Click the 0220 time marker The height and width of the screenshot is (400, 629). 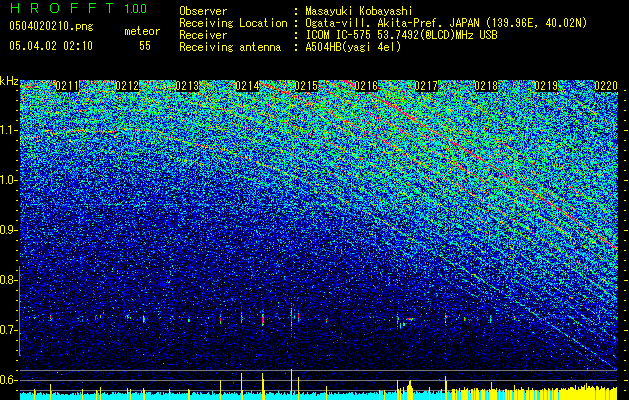(606, 86)
